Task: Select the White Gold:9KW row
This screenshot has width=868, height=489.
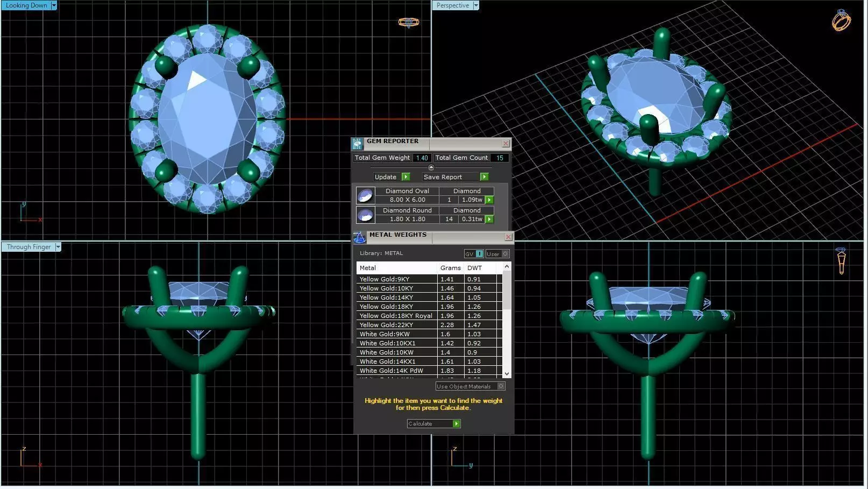Action: point(429,334)
